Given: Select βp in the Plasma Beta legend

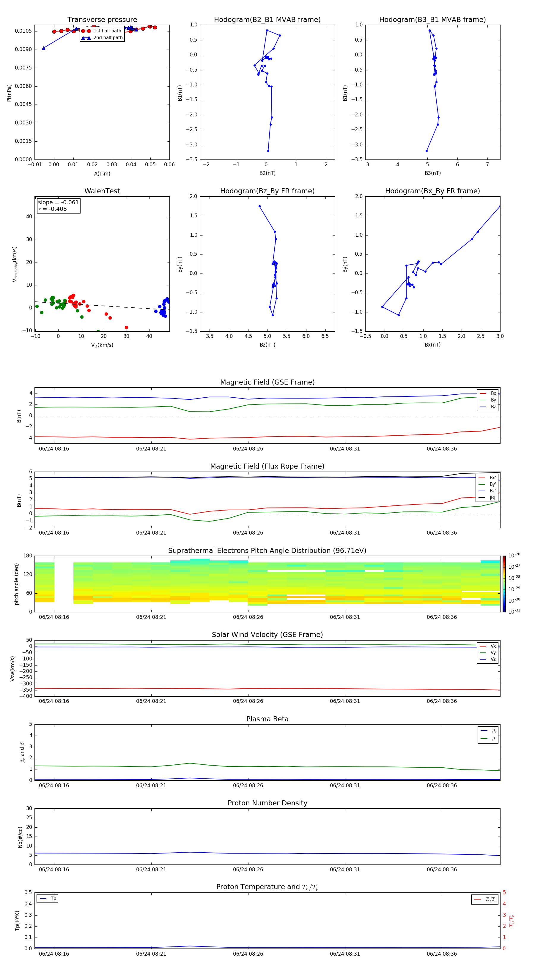Looking at the screenshot, I should click(488, 731).
